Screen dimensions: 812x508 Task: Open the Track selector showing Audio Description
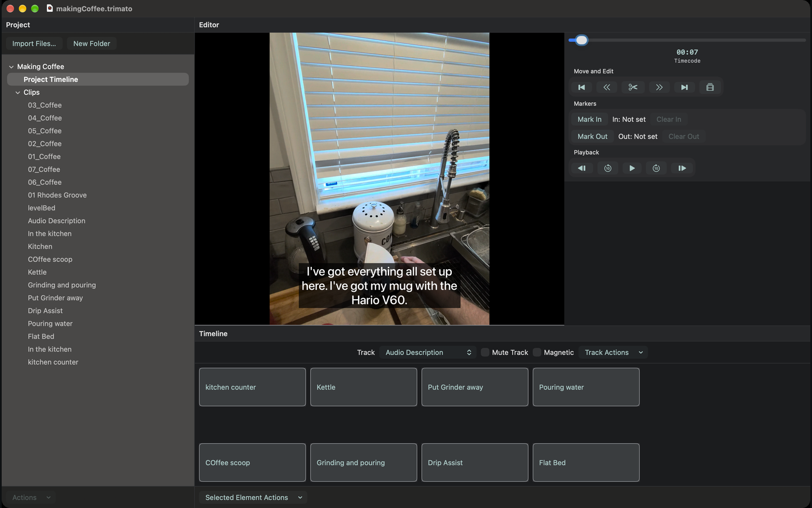coord(428,352)
